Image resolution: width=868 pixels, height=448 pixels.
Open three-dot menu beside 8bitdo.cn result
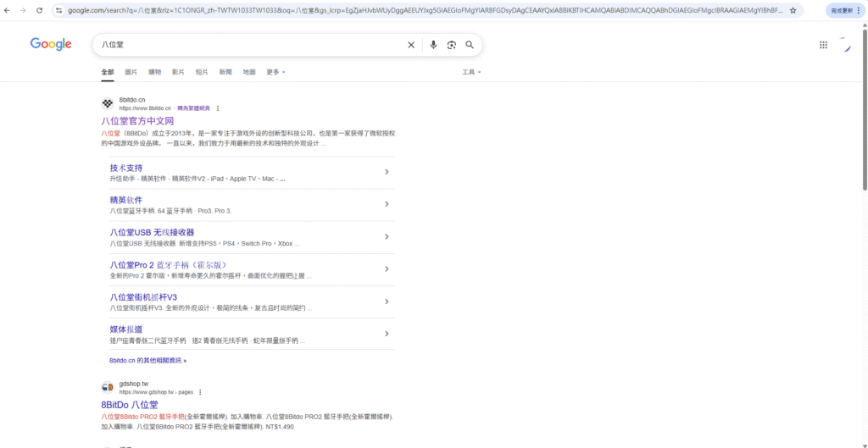(x=218, y=108)
